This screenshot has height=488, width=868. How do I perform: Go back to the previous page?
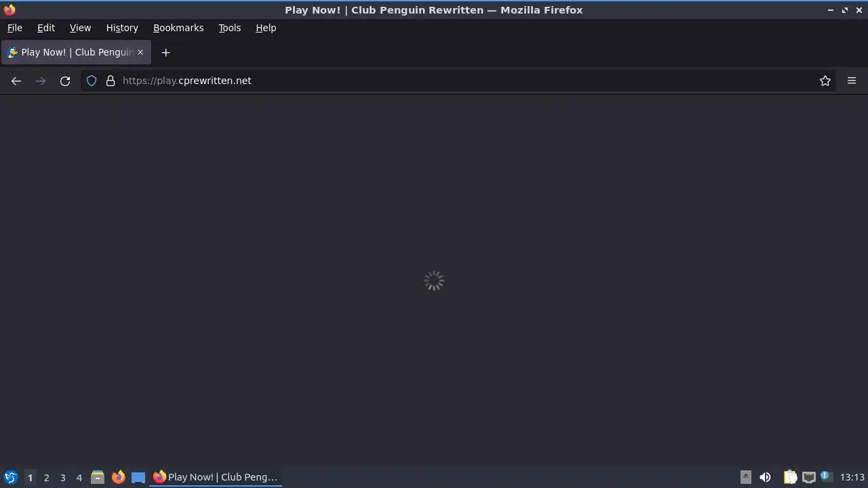click(x=16, y=81)
